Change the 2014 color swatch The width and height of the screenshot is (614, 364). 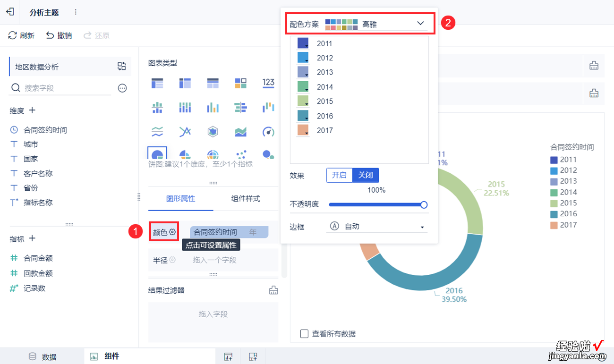303,87
